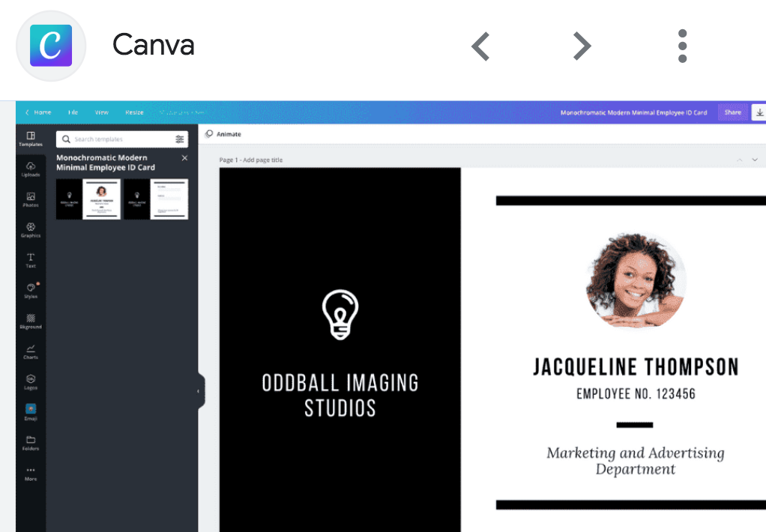Open the File menu
Viewport: 766px width, 532px height.
click(x=73, y=112)
